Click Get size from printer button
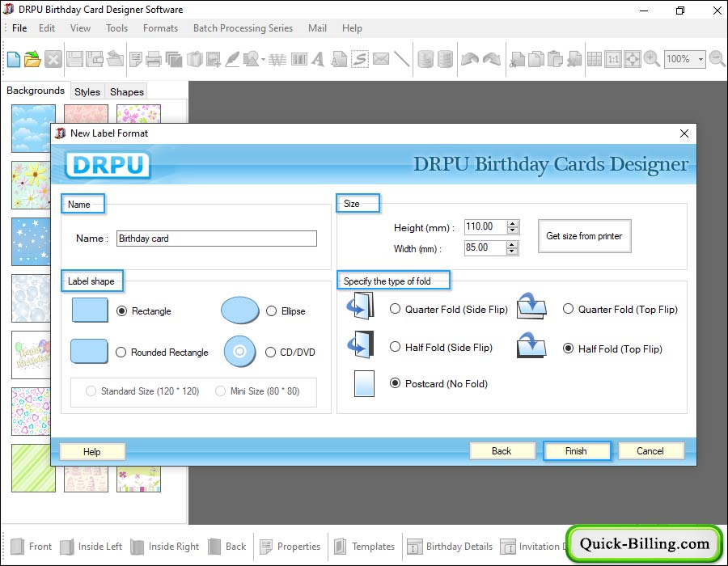The image size is (728, 566). 584,236
